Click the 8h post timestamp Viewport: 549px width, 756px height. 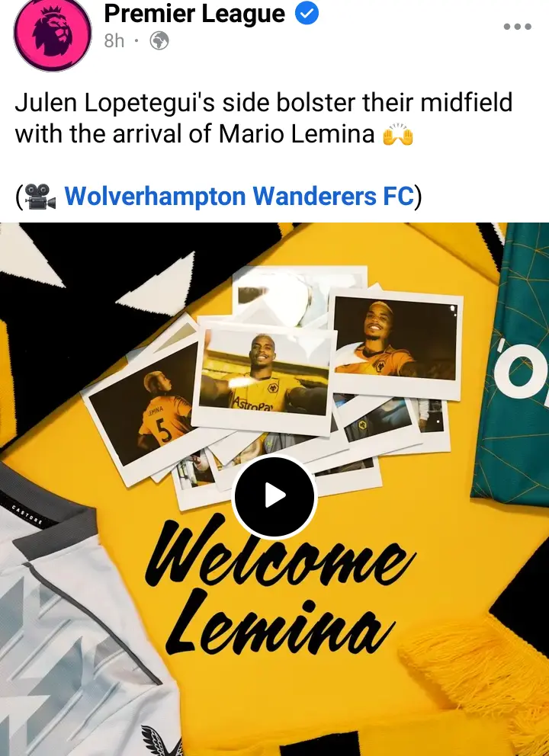point(114,41)
